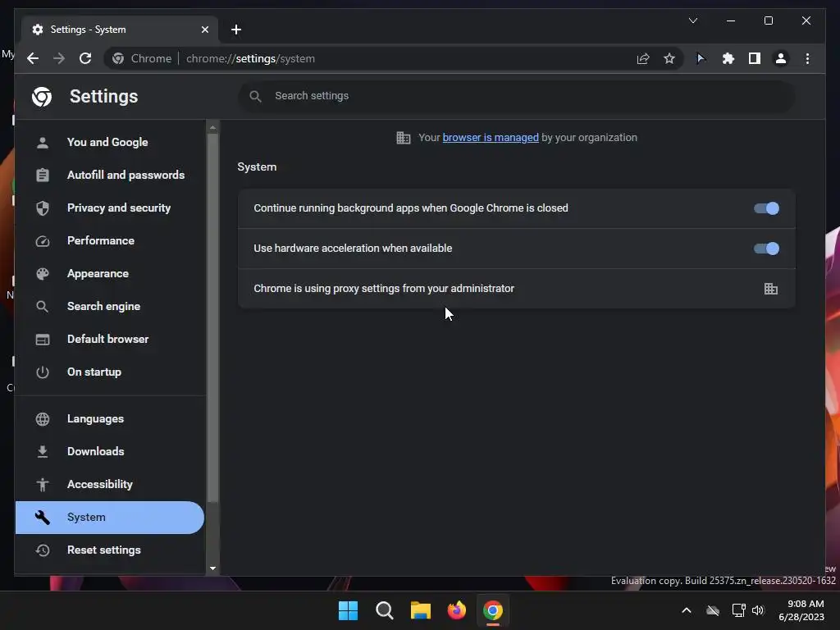Open the volume speaker tray icon
840x630 pixels.
pyautogui.click(x=757, y=610)
